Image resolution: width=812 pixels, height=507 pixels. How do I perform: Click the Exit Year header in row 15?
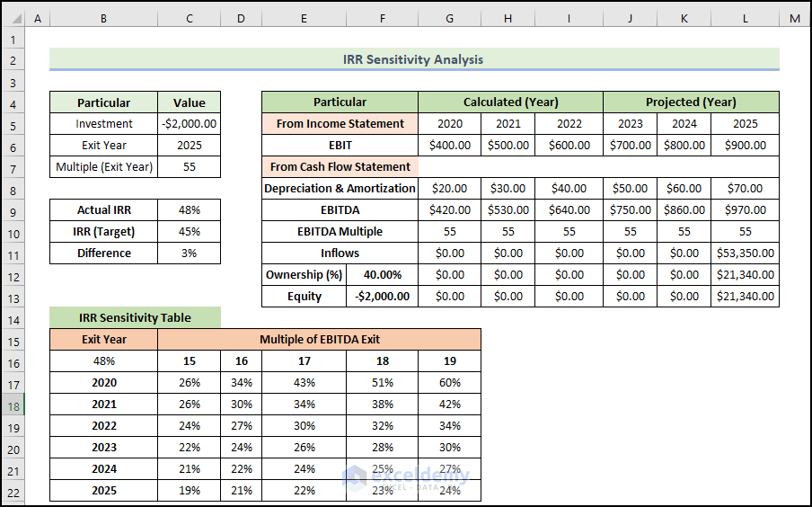click(x=103, y=340)
